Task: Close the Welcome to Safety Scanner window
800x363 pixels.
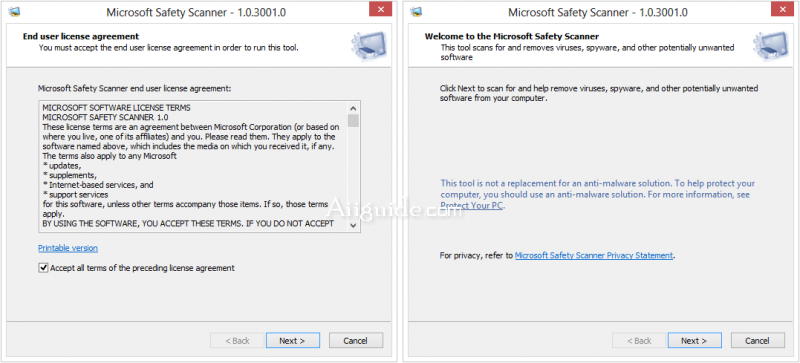Action: point(782,9)
